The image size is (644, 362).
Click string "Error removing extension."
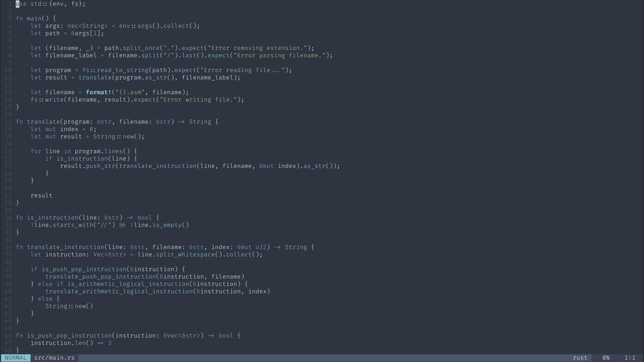257,48
